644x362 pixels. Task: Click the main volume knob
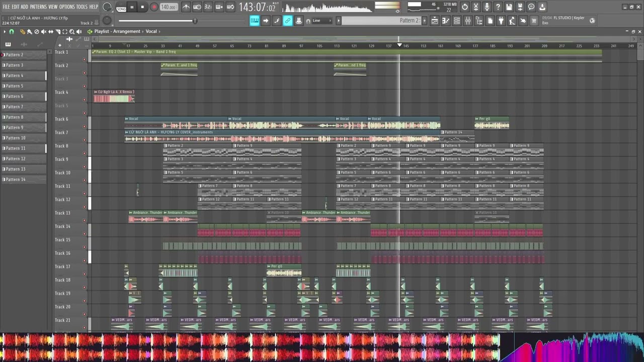point(107,7)
